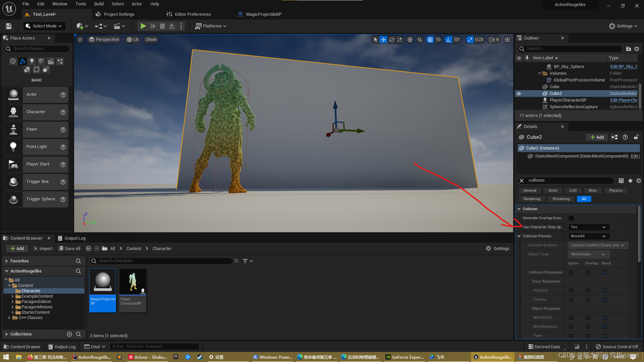Open the Build menu

[99, 4]
